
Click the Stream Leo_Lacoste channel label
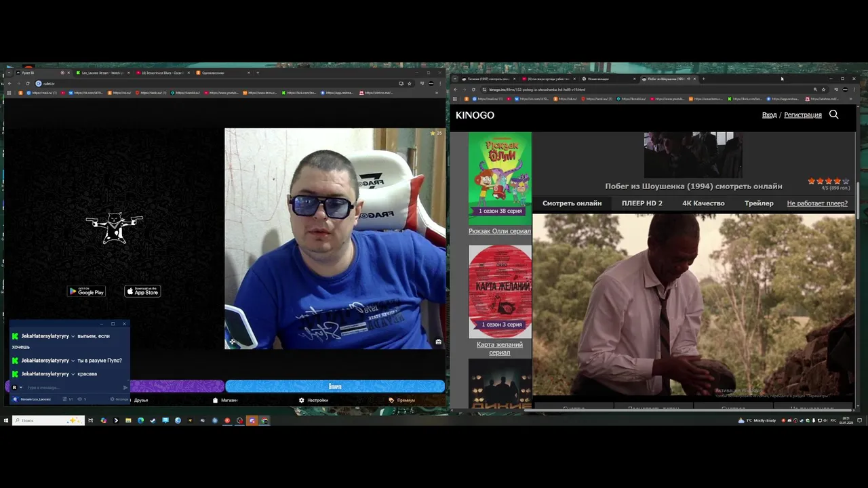[x=35, y=399]
